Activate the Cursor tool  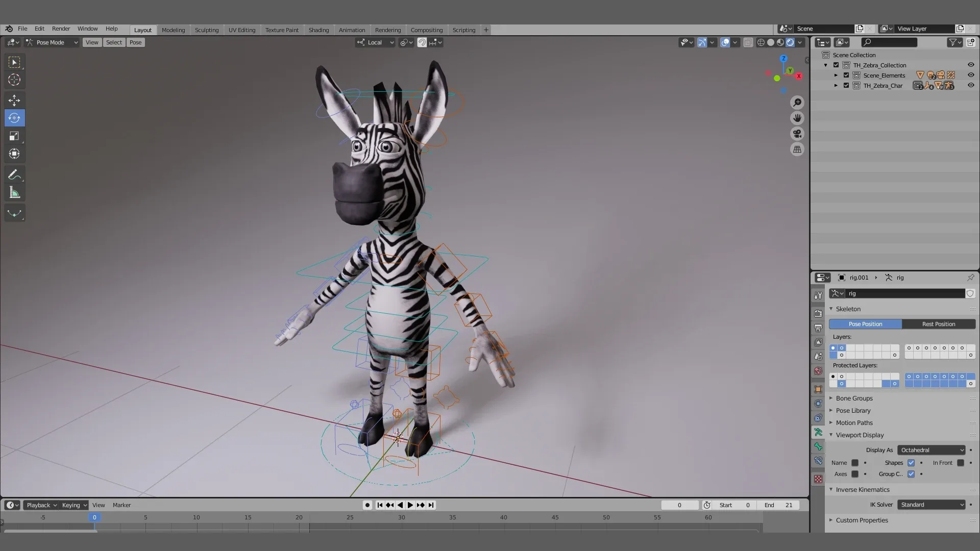(14, 80)
